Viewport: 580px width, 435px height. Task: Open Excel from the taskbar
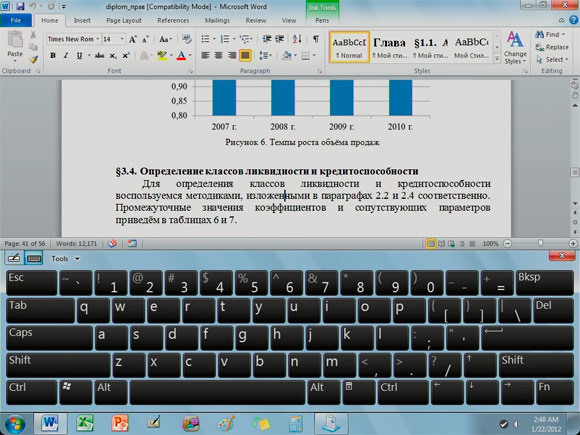pyautogui.click(x=85, y=424)
